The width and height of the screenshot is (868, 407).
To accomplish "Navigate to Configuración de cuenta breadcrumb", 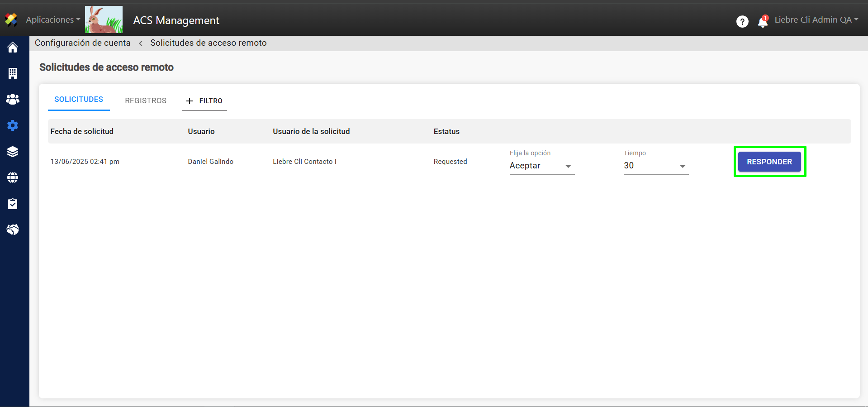I will click(83, 43).
